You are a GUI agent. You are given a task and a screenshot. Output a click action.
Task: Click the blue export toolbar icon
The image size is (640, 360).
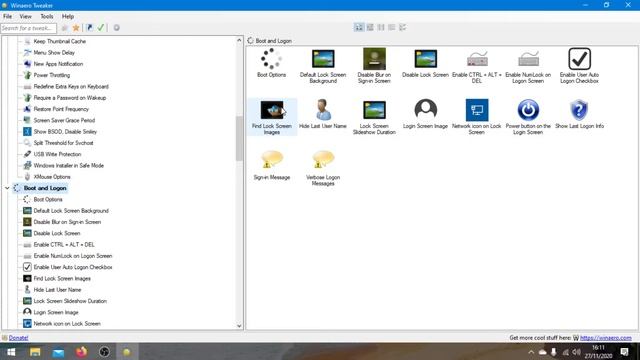tap(89, 28)
